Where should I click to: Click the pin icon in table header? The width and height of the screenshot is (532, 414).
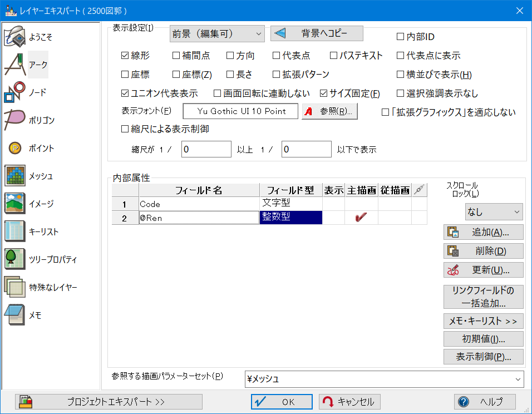[x=420, y=190]
